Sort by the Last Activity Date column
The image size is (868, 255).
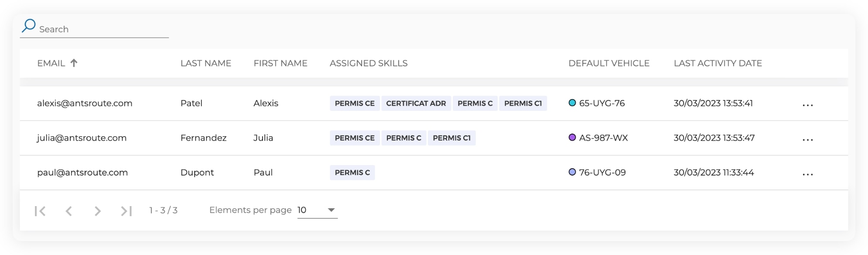(x=718, y=63)
